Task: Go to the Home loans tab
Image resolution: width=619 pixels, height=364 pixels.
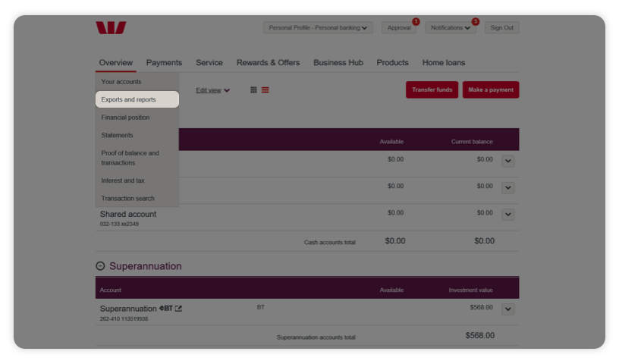Action: tap(444, 63)
